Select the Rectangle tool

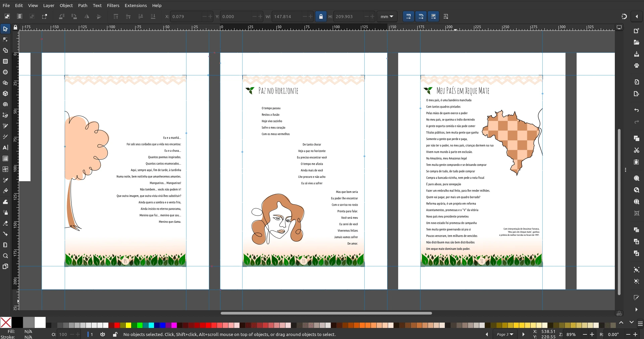5,61
